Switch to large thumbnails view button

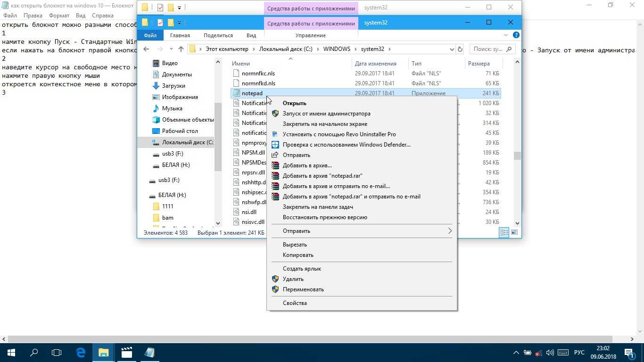(x=514, y=232)
